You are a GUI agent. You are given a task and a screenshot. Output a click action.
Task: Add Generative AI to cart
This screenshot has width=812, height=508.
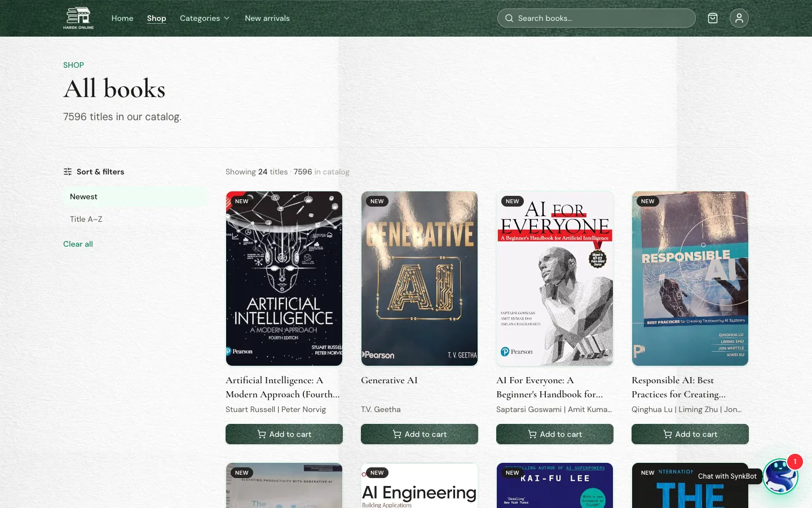click(x=420, y=434)
